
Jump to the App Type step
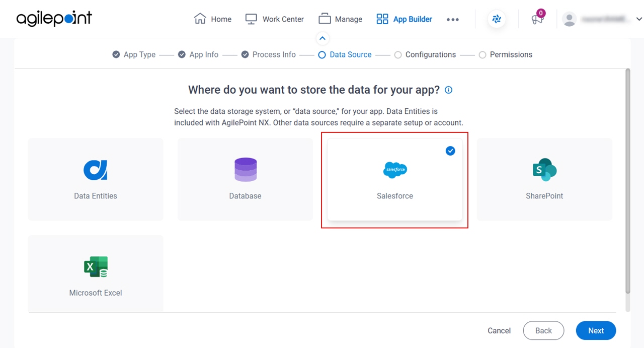[x=140, y=54]
